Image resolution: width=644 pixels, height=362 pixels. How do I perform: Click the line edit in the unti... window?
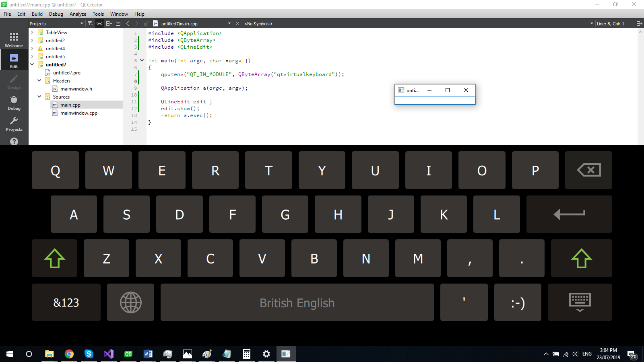435,101
